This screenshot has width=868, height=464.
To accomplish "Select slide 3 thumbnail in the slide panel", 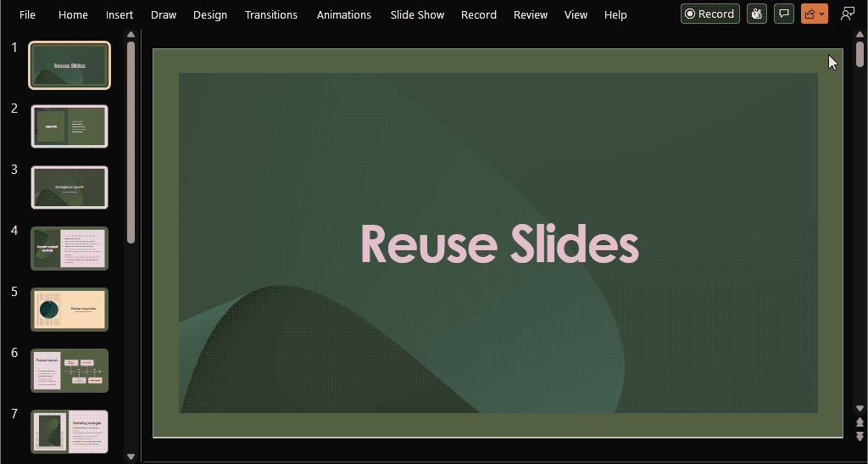I will (x=70, y=187).
